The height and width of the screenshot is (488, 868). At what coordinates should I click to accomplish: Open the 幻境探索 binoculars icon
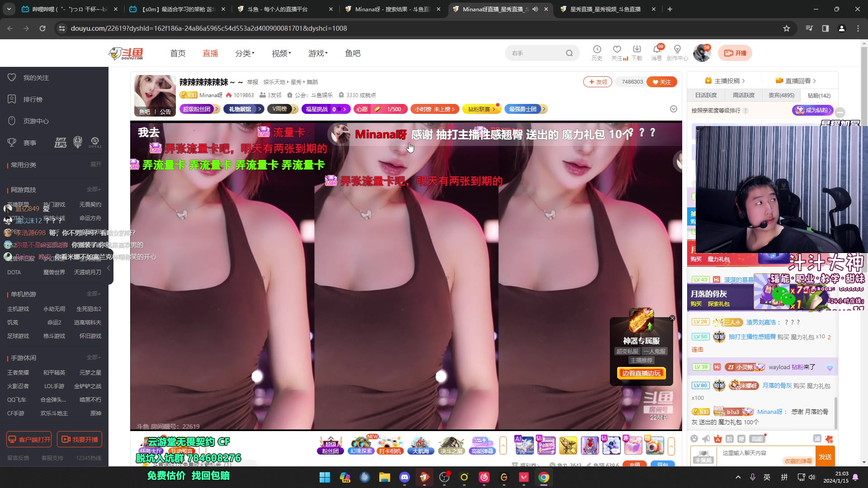[361, 445]
